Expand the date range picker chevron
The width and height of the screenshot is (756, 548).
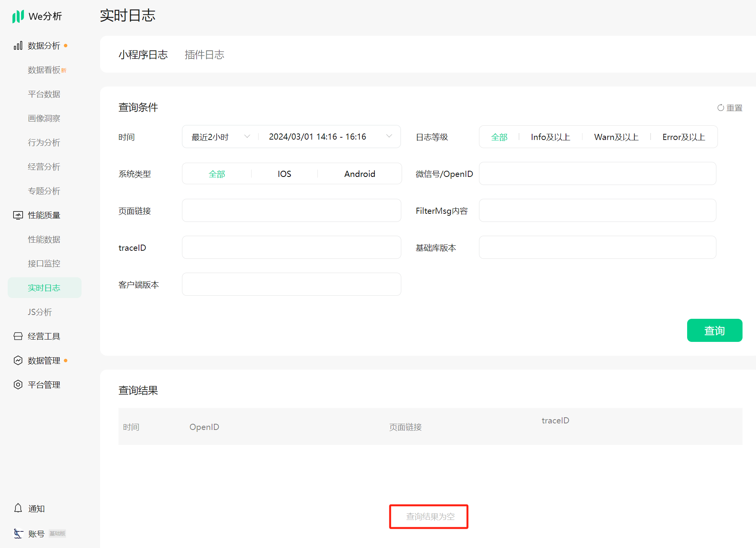[x=389, y=137]
